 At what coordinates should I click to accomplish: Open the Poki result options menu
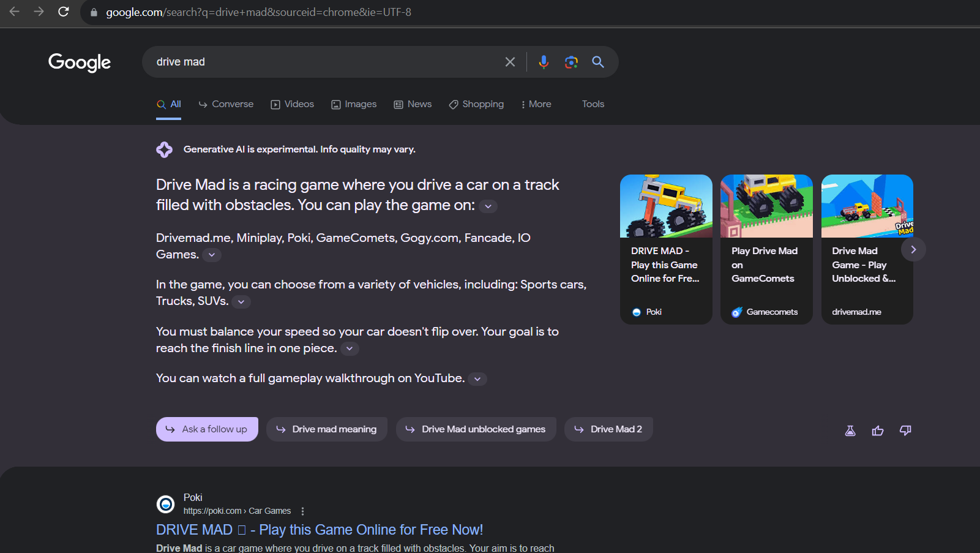tap(302, 511)
